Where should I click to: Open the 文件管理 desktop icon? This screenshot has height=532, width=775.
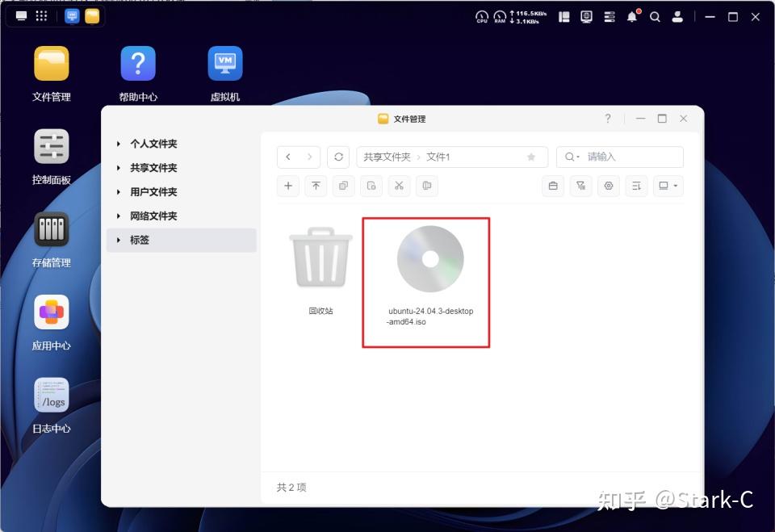[x=52, y=63]
